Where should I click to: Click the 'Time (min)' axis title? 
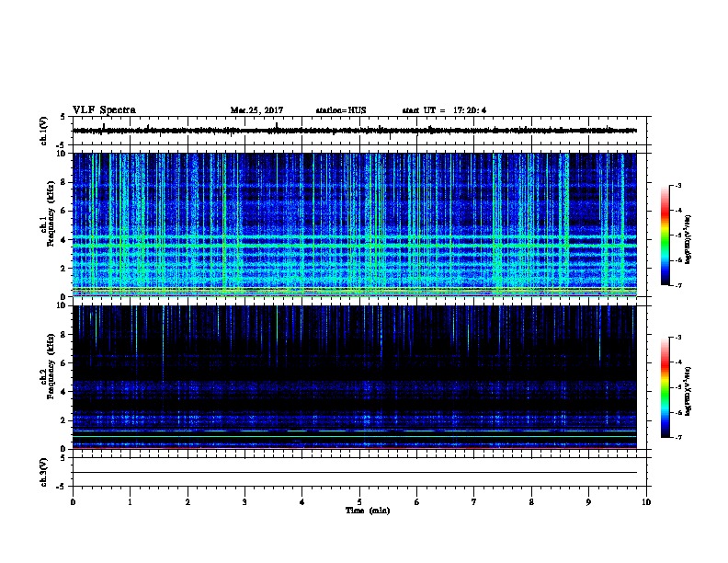coord(368,511)
